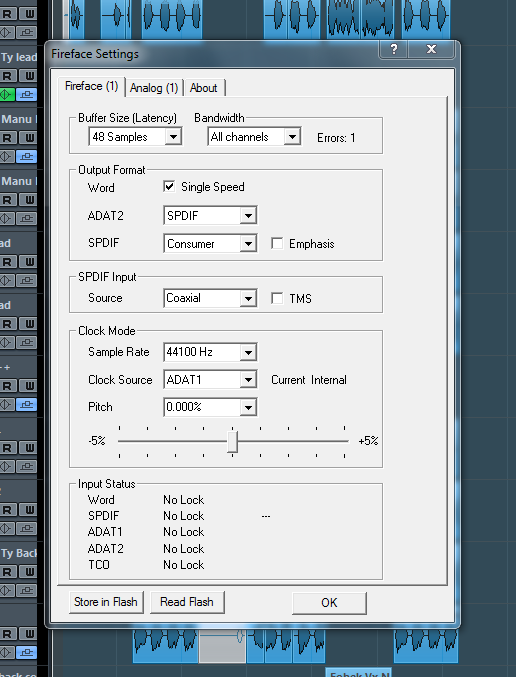
Task: Enable Read automation on Ty Back track
Action: (x=7, y=572)
